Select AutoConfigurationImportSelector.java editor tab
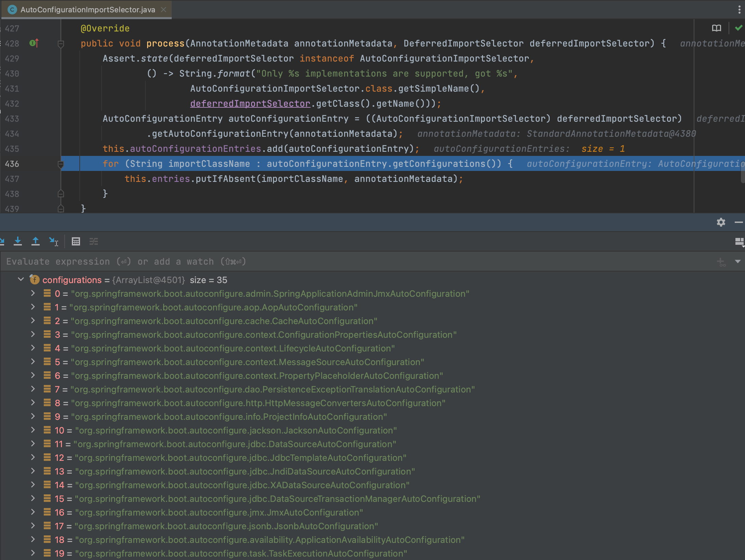The image size is (745, 560). (x=88, y=10)
